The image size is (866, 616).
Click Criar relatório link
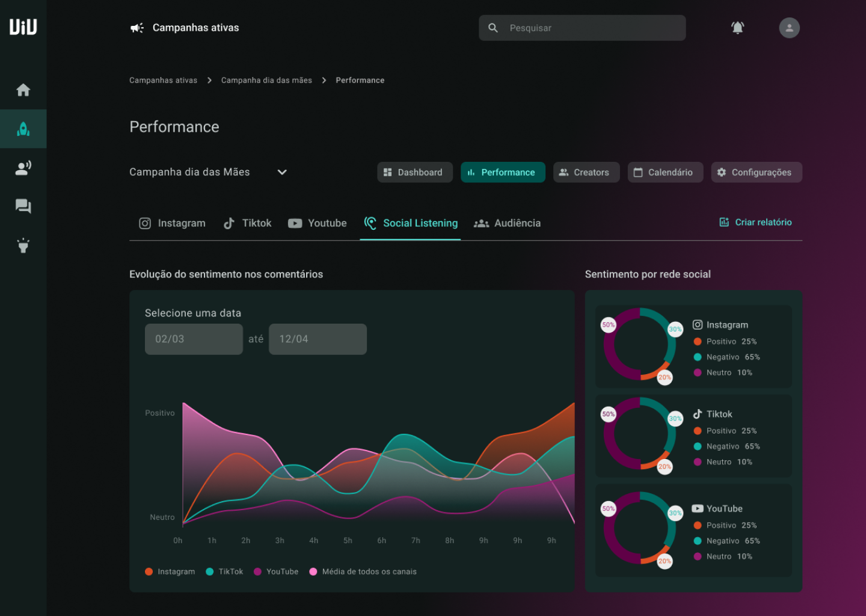click(755, 222)
